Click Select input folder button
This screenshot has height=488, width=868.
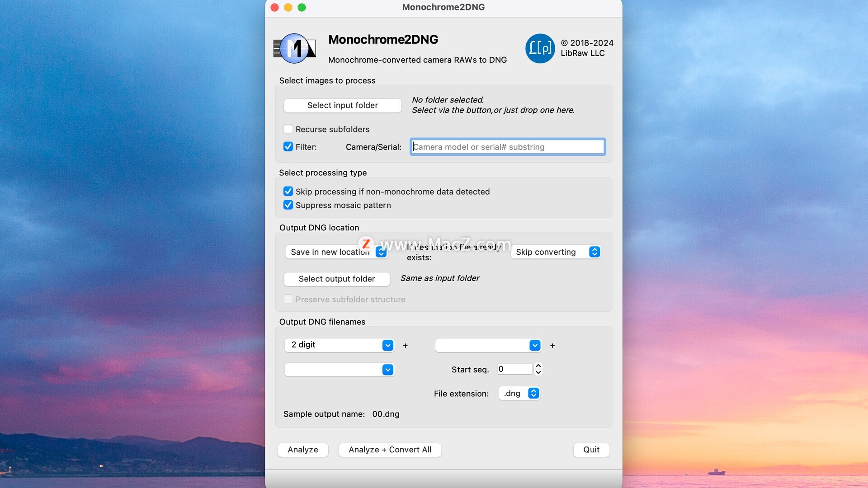pyautogui.click(x=342, y=105)
